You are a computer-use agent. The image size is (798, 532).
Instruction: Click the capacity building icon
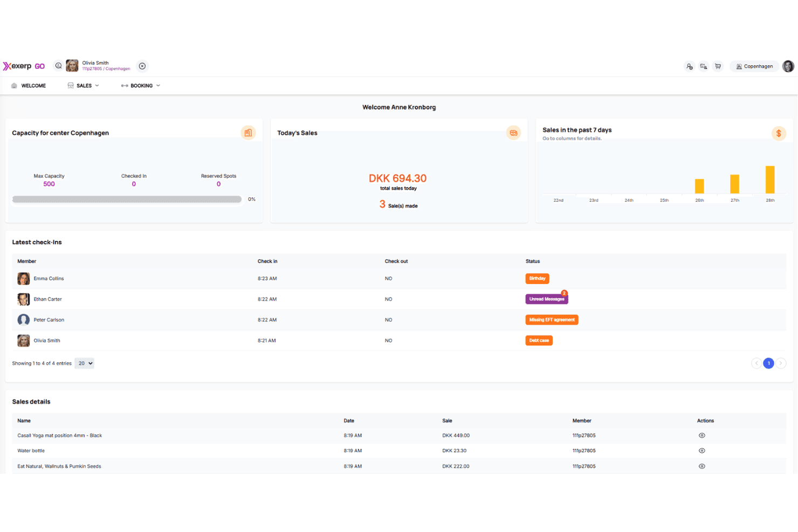[248, 133]
